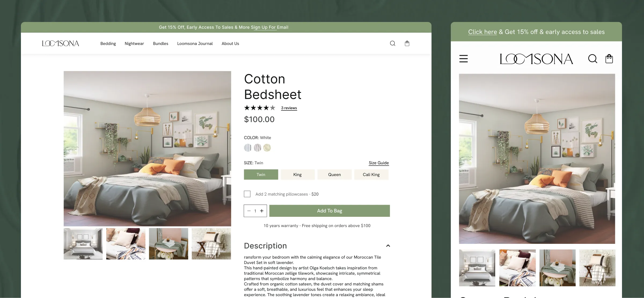Collapse the Description section chevron
The width and height of the screenshot is (644, 298).
[x=388, y=246]
